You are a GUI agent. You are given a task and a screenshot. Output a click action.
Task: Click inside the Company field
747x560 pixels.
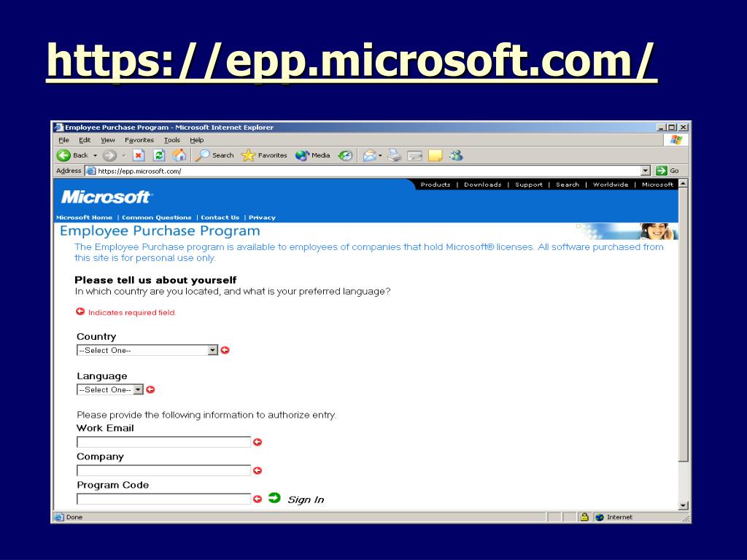click(x=163, y=470)
